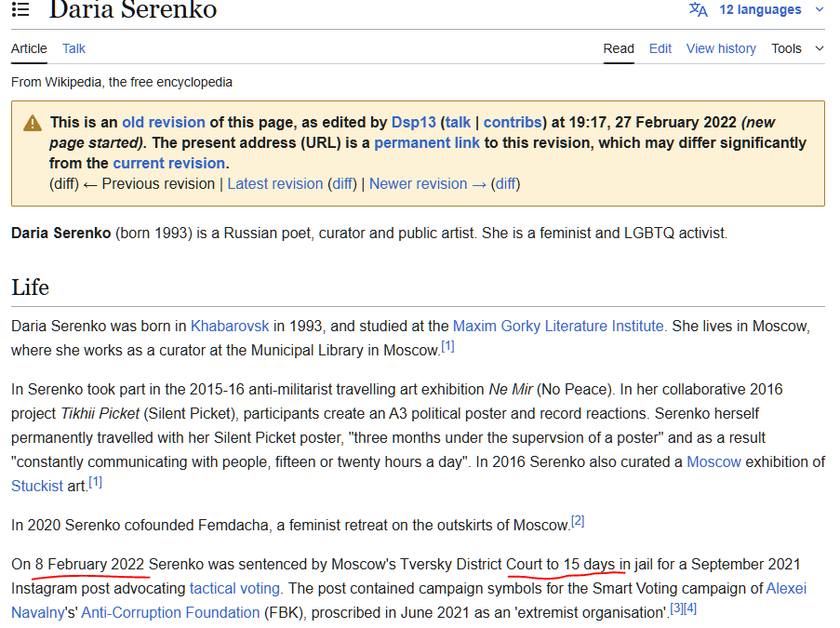Click the 'permanent link' link
The height and width of the screenshot is (628, 840).
point(427,142)
